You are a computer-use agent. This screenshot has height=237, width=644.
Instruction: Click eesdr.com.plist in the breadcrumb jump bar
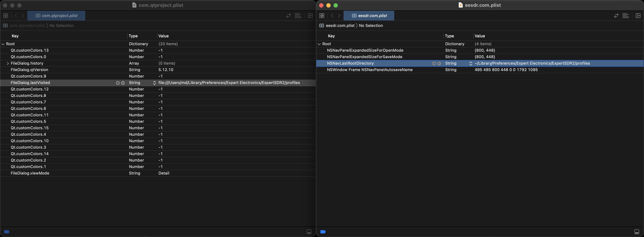coord(340,25)
